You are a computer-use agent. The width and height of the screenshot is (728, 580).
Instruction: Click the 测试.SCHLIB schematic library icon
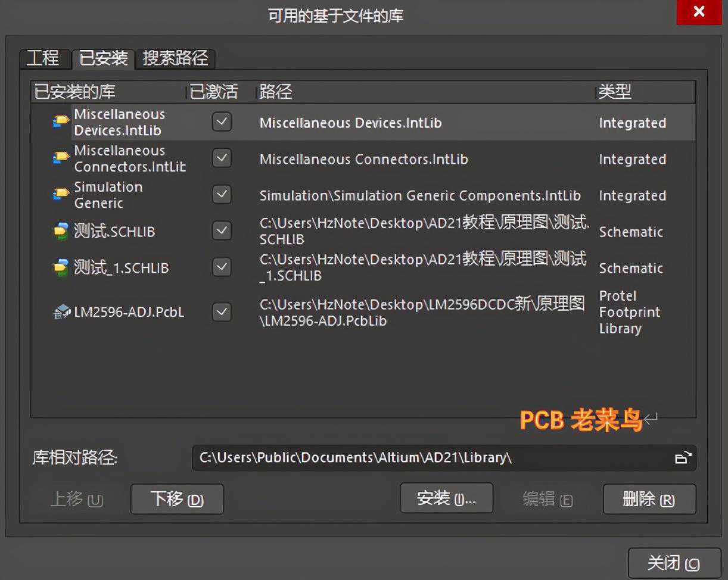pos(61,231)
